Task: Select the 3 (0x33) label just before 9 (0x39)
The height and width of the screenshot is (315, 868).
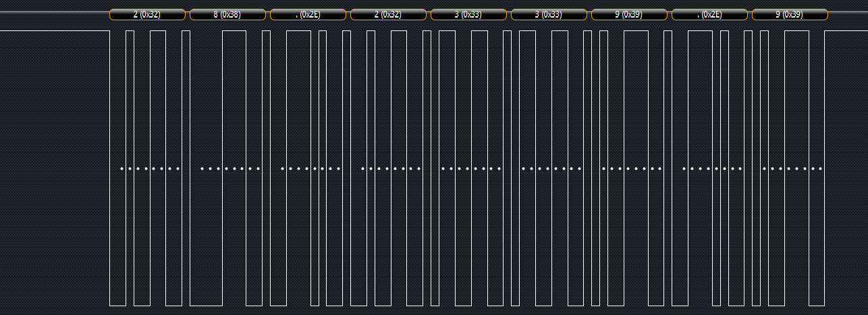Action: 549,14
